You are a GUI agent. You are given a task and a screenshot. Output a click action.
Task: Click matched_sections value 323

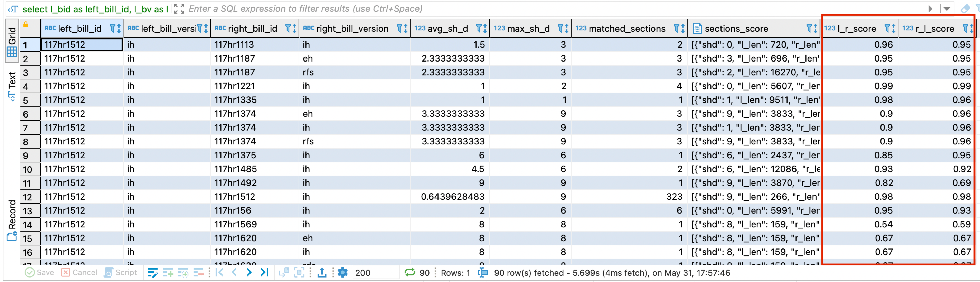point(629,197)
